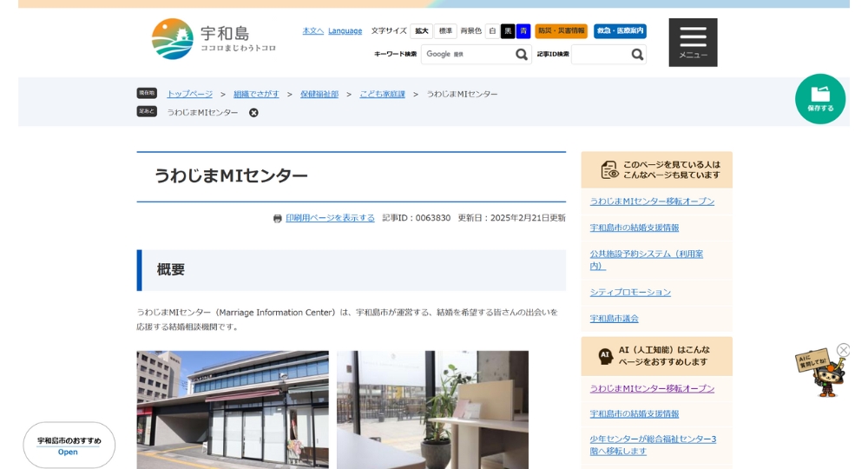Open the hamburger メニュー button
The image size is (868, 469).
click(693, 43)
